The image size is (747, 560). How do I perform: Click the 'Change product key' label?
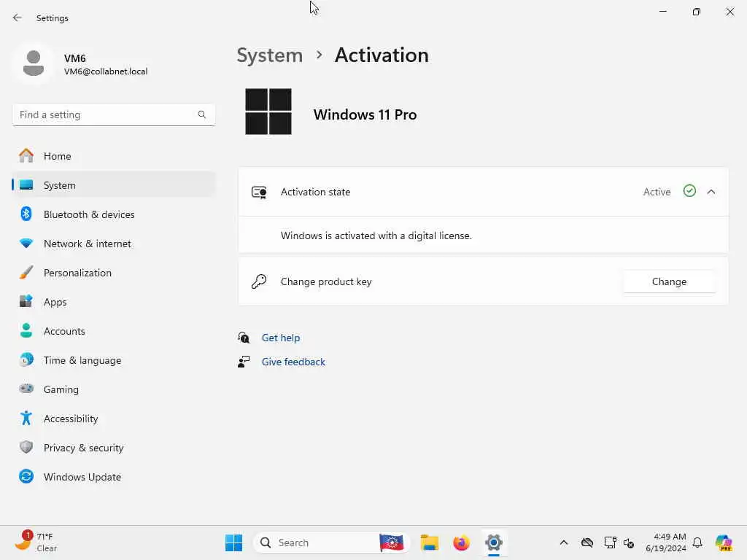(x=326, y=281)
